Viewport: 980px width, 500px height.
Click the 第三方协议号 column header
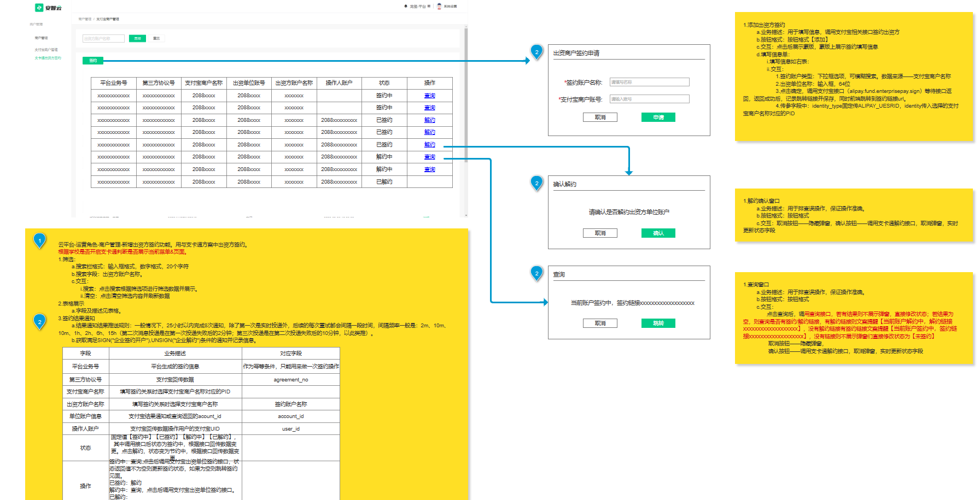pyautogui.click(x=159, y=83)
